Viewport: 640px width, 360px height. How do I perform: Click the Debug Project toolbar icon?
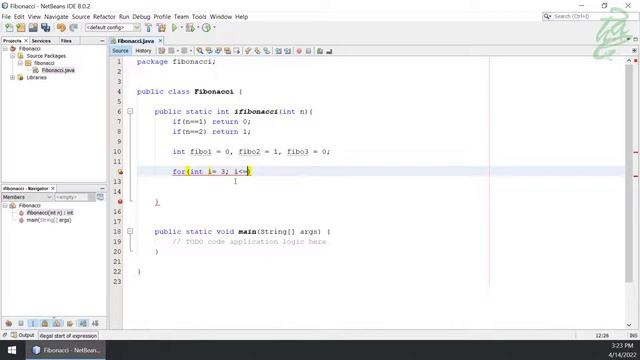(190, 28)
